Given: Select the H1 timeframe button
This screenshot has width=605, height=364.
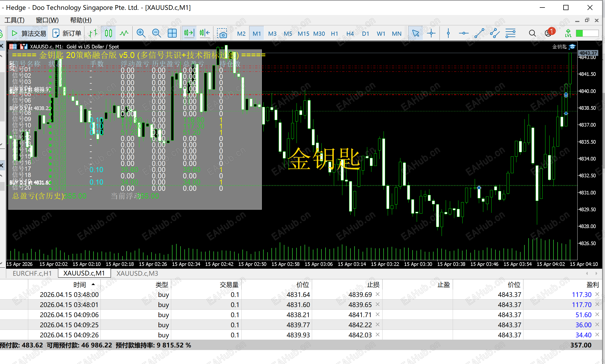Looking at the screenshot, I should point(334,34).
